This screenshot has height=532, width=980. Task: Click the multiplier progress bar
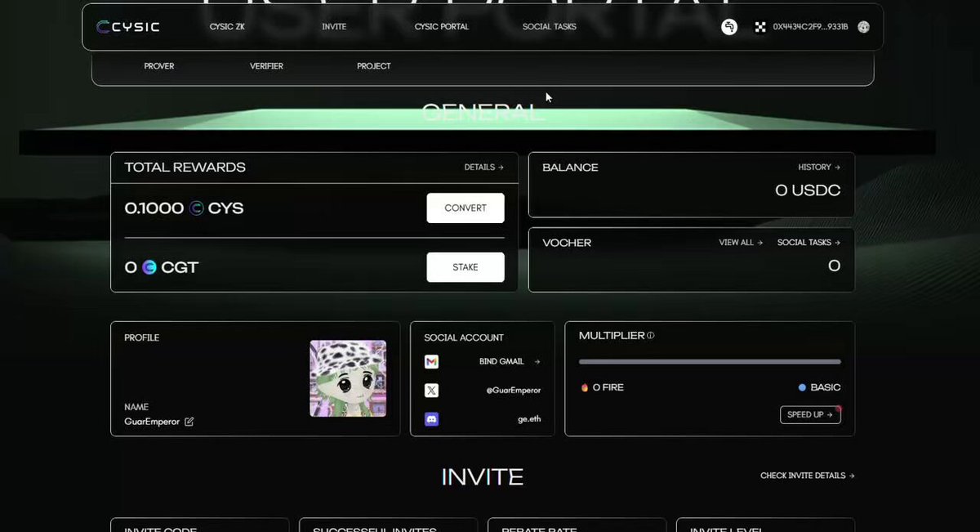pos(710,361)
